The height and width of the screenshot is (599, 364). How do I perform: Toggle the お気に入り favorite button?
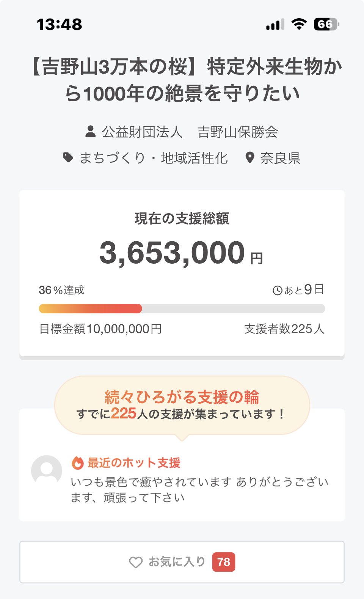pos(182,562)
